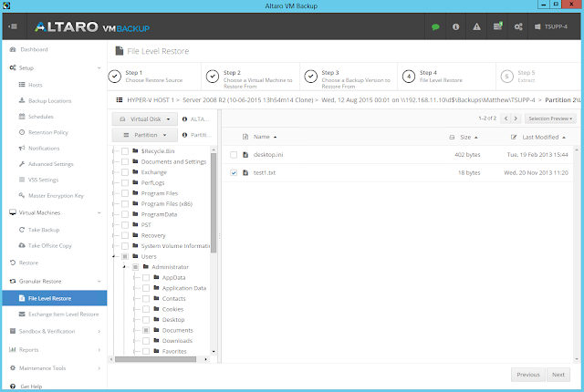Screen dimensions: 584x392
Task: Open Exchange Item Level Restore
Action: (63, 315)
